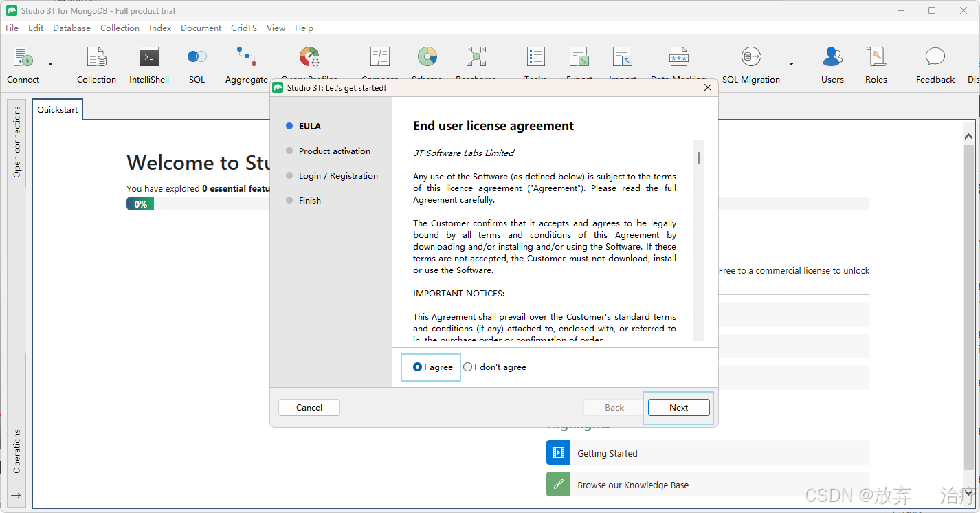This screenshot has width=980, height=513.
Task: Open the Tasks list icon
Action: tap(535, 57)
